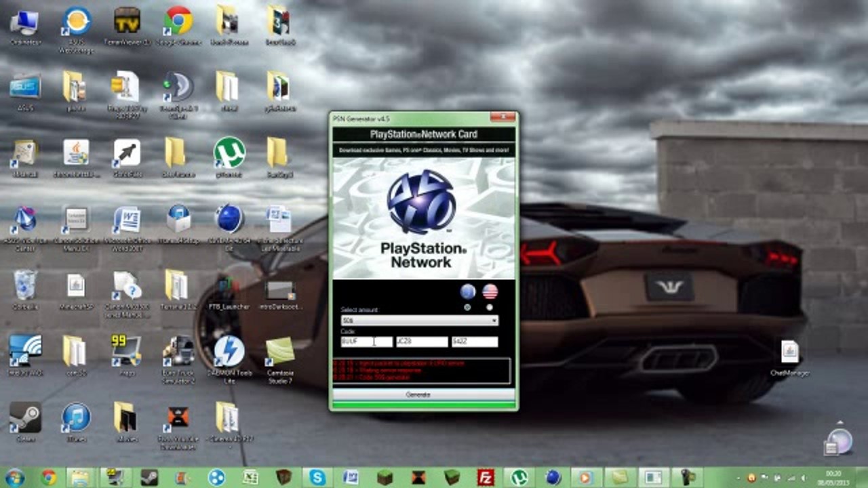Open the ChatManager file on desktop
The image size is (868, 488).
click(789, 358)
